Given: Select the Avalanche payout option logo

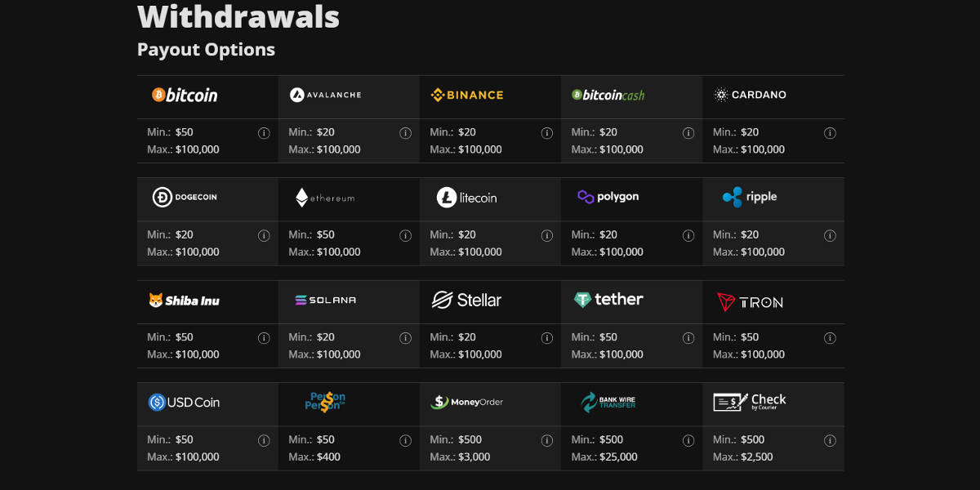Looking at the screenshot, I should pos(325,95).
